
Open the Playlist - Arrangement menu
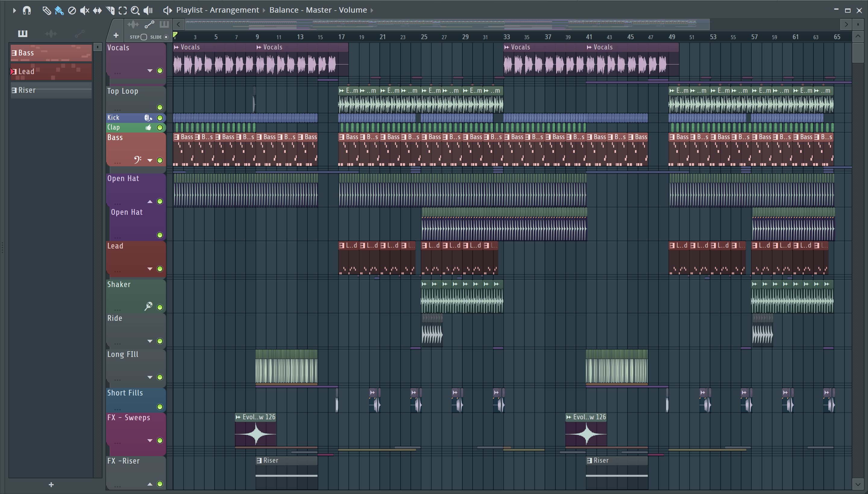click(x=218, y=10)
